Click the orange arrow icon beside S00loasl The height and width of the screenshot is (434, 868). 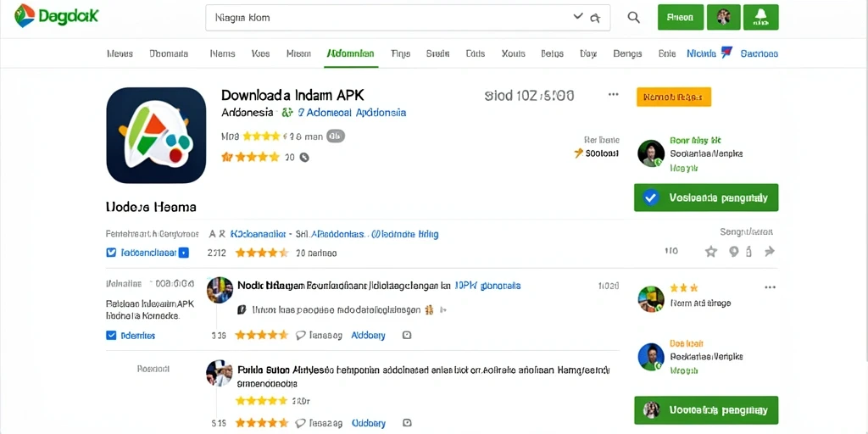tap(578, 153)
